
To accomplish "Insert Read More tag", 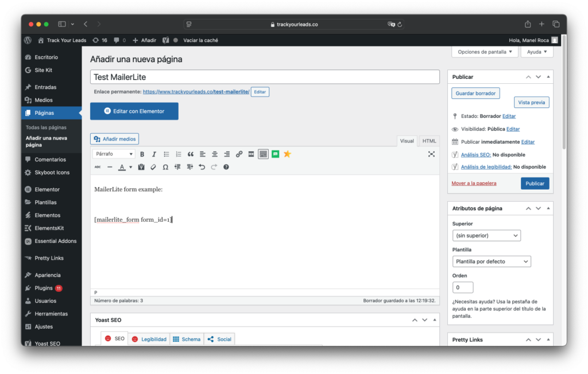I will 252,154.
